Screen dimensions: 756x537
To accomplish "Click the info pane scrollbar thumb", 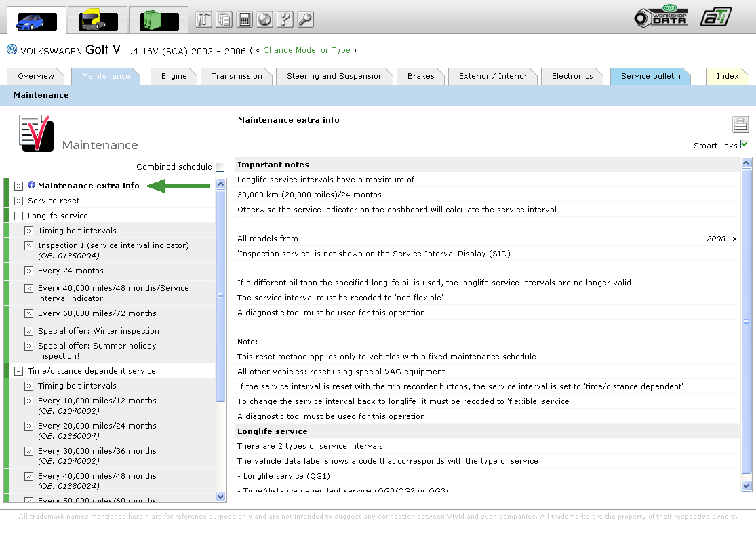I will [746, 321].
